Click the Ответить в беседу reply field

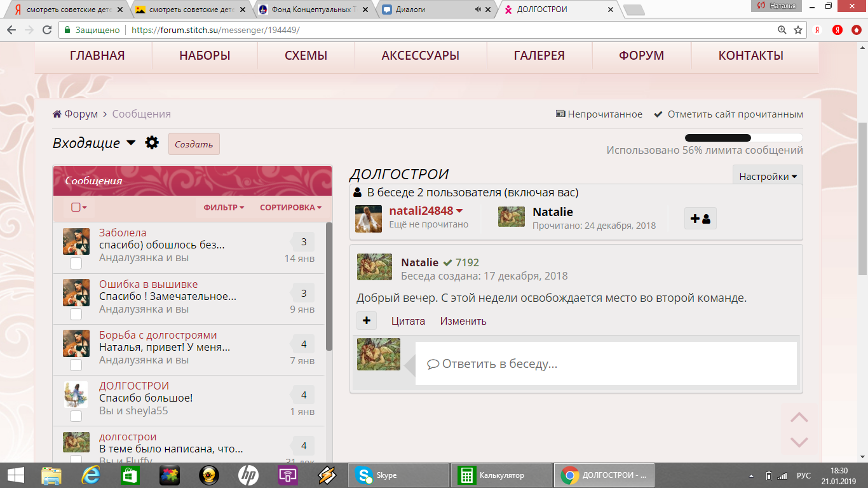point(606,364)
